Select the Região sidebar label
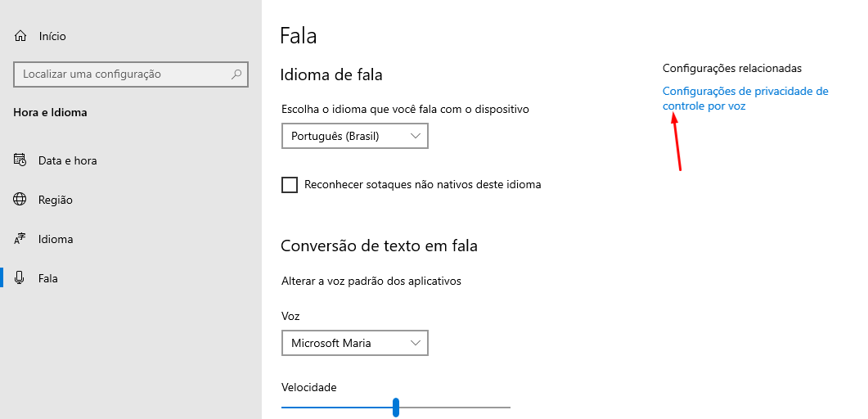Viewport: 868px width, 419px height. 56,200
